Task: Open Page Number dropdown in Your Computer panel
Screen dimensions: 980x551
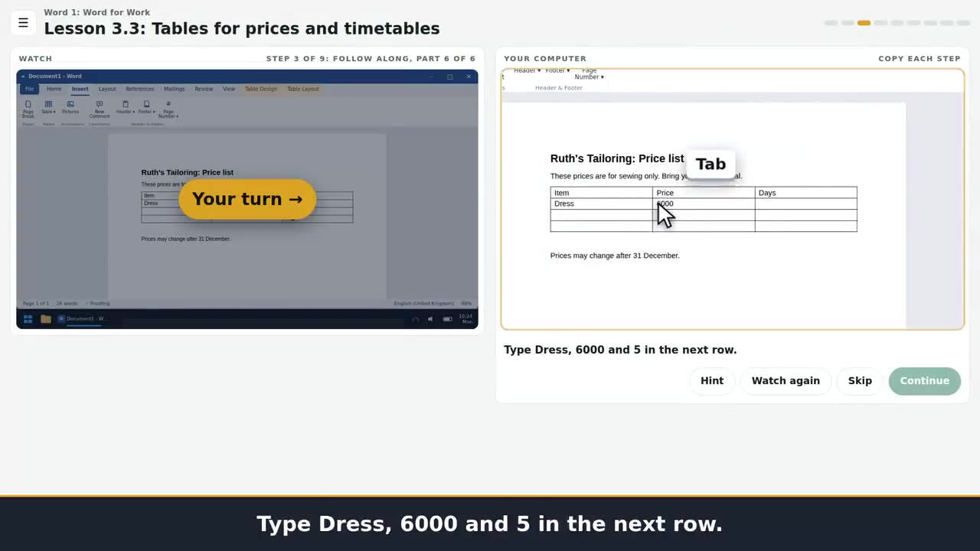Action: (590, 73)
